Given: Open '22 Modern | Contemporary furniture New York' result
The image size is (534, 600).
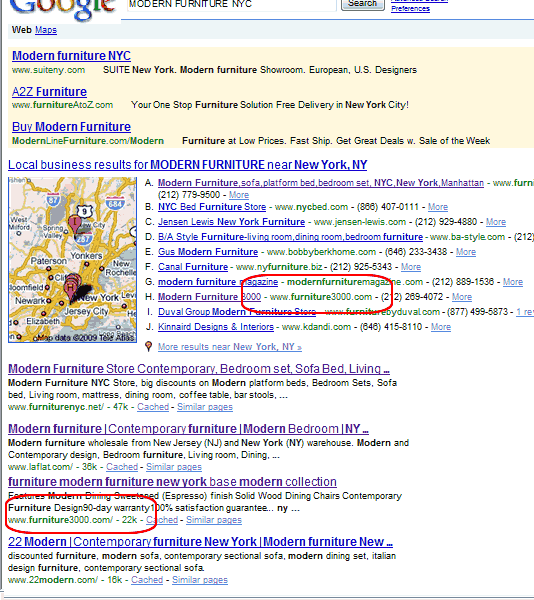Looking at the screenshot, I should 200,542.
